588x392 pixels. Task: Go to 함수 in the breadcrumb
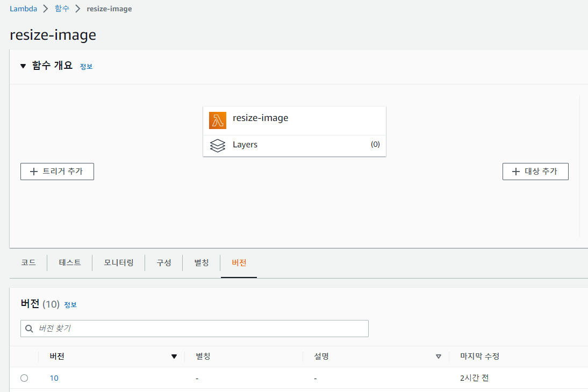[62, 9]
